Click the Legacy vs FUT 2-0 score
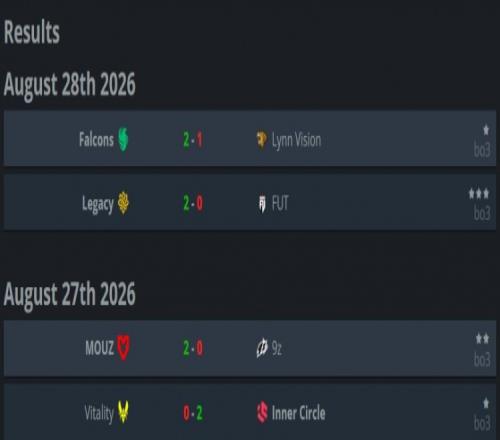The width and height of the screenshot is (500, 440). click(x=193, y=203)
